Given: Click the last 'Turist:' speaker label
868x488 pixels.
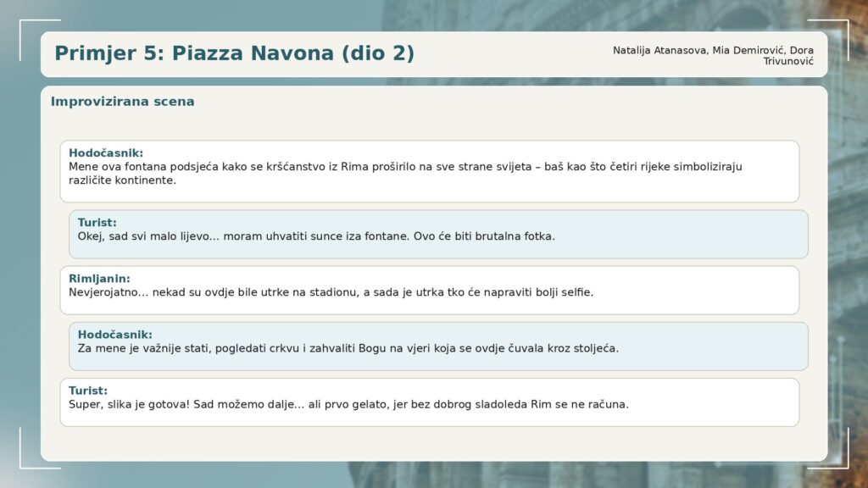Looking at the screenshot, I should (88, 391).
